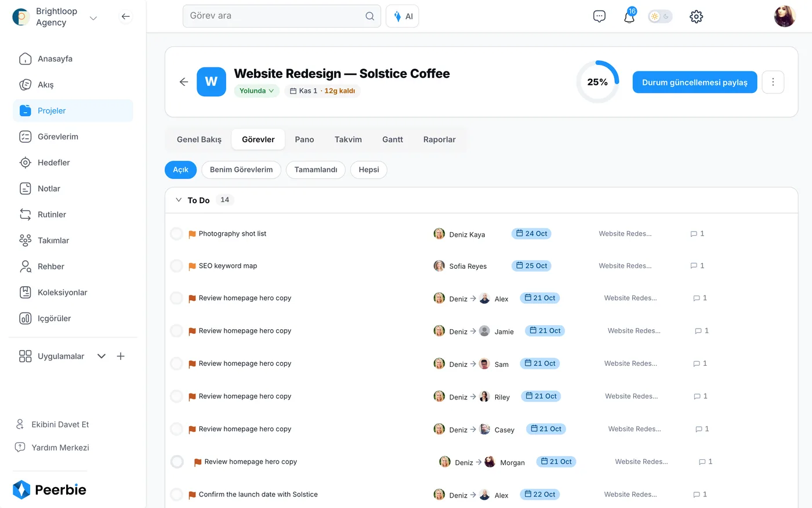Collapse the To Do section

coord(179,200)
